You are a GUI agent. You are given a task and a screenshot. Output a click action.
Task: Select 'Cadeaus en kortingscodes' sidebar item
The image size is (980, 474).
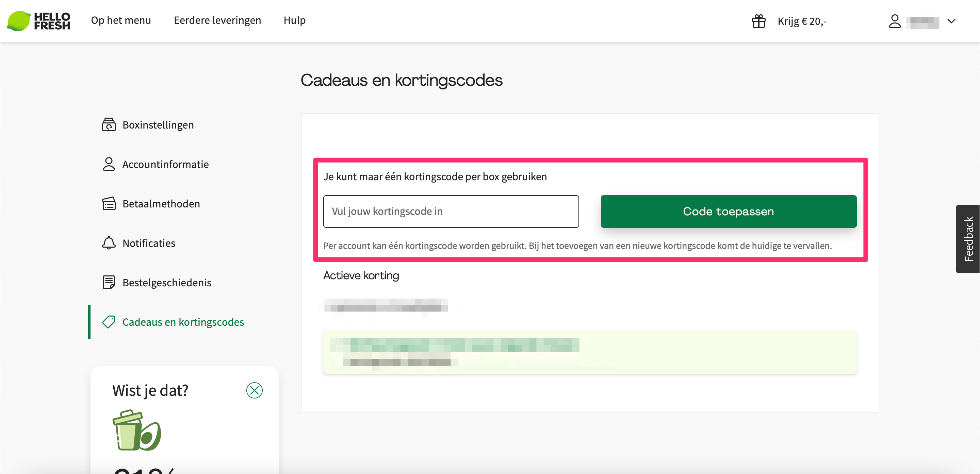(183, 322)
